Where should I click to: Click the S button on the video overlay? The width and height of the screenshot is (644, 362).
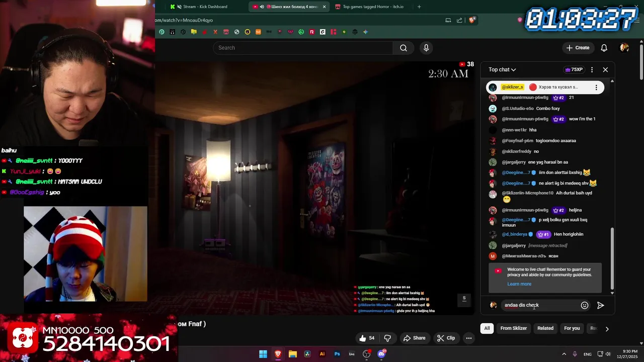click(x=464, y=299)
